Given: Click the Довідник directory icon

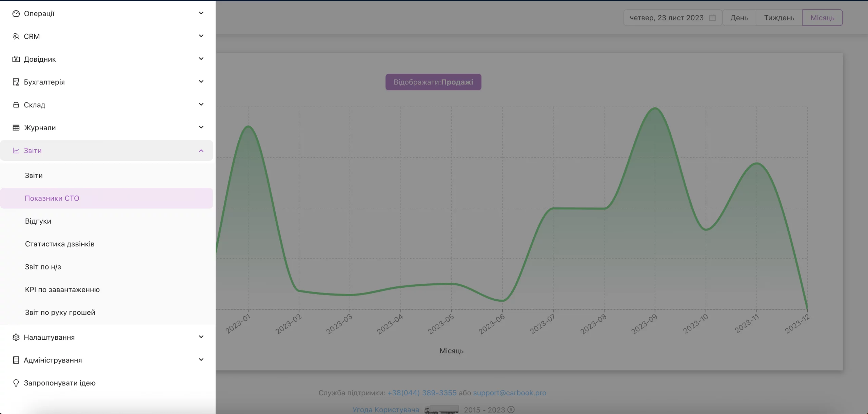Looking at the screenshot, I should [x=16, y=59].
